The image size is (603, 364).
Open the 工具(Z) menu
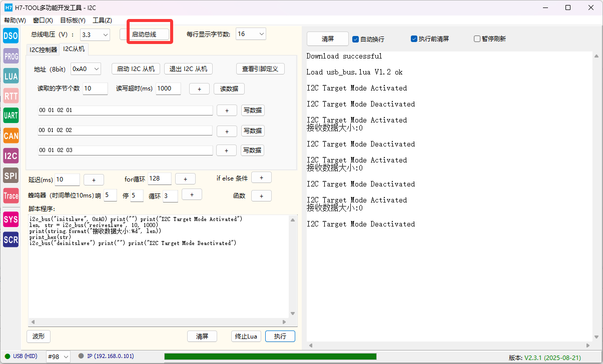tap(102, 20)
